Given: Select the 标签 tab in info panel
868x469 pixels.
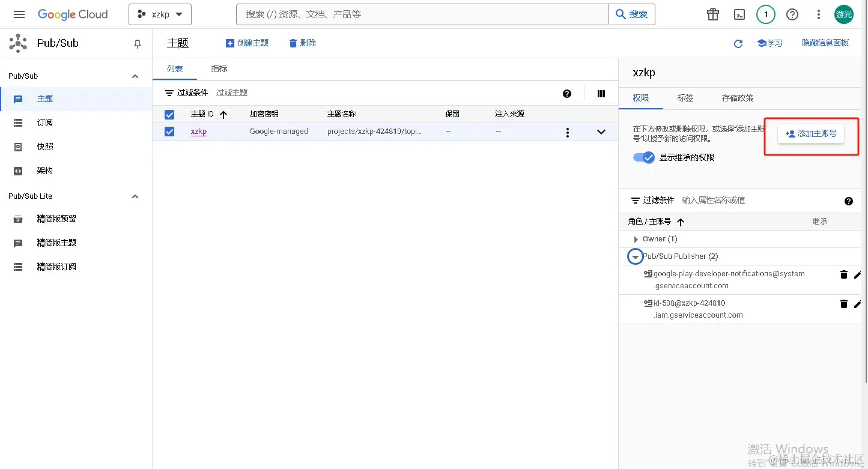Looking at the screenshot, I should pos(685,98).
